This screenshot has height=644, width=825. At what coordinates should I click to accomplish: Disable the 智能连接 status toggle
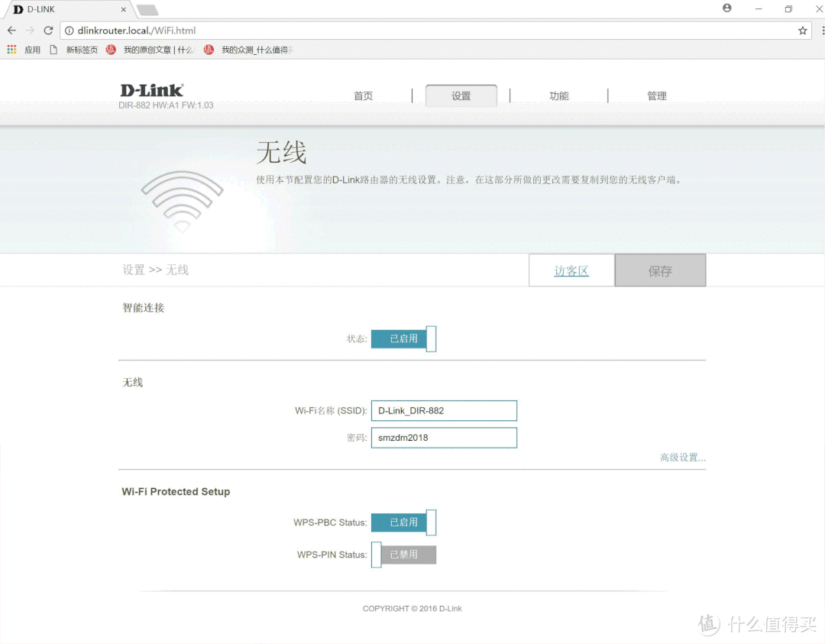pos(403,338)
